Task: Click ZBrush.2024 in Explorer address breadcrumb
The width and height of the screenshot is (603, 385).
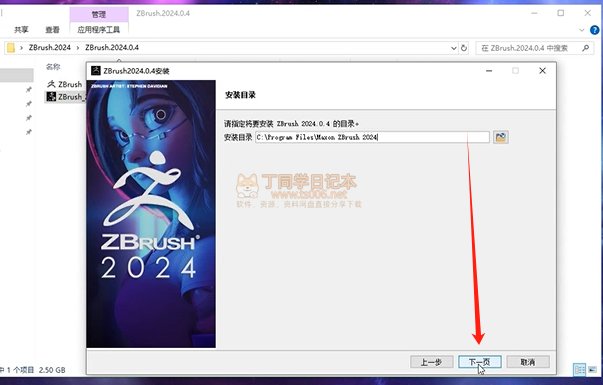Action: pos(50,48)
